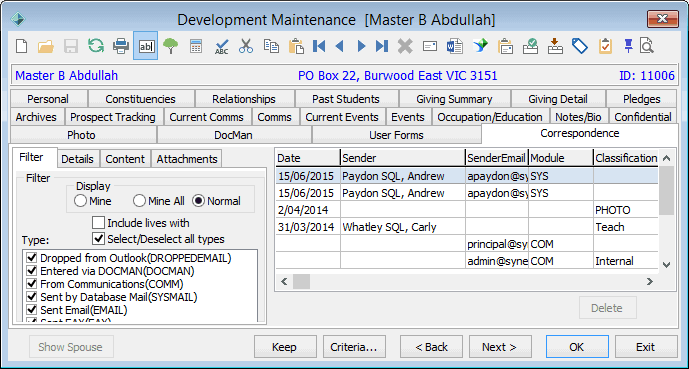Enable Include lives with checkbox
Screen dimensions: 689x369
pos(98,223)
